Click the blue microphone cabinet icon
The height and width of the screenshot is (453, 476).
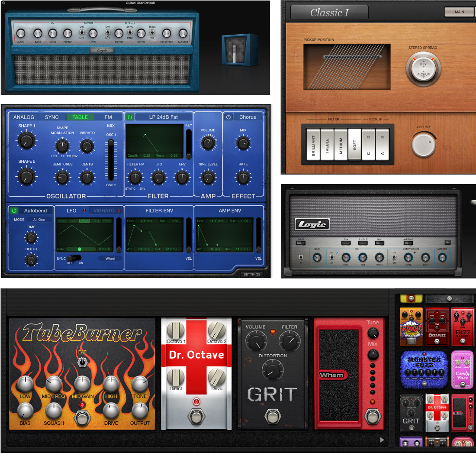tap(240, 50)
